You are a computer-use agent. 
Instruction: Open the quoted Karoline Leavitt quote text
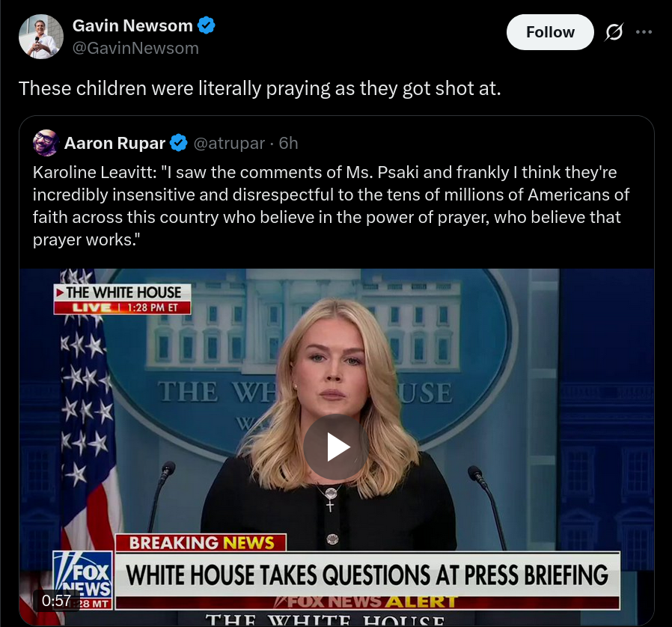pos(331,206)
